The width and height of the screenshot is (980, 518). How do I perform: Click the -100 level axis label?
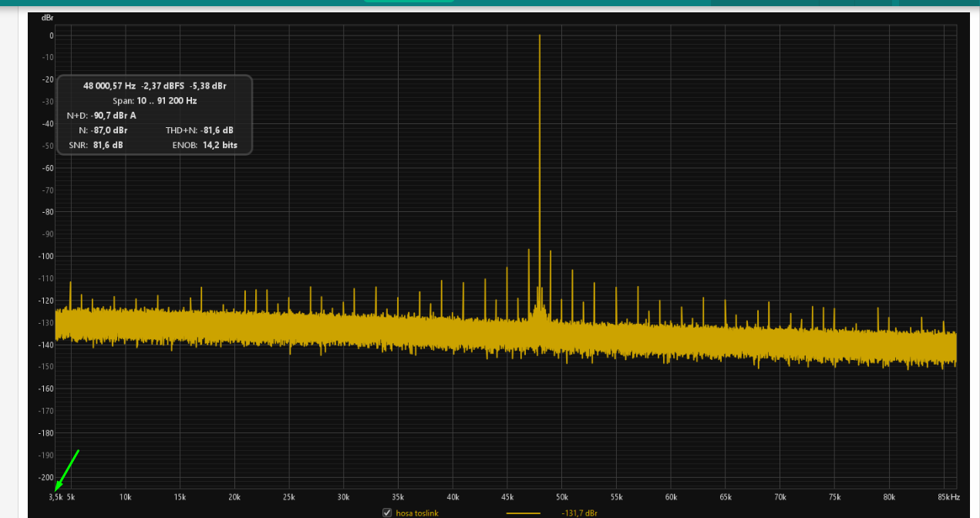[45, 256]
